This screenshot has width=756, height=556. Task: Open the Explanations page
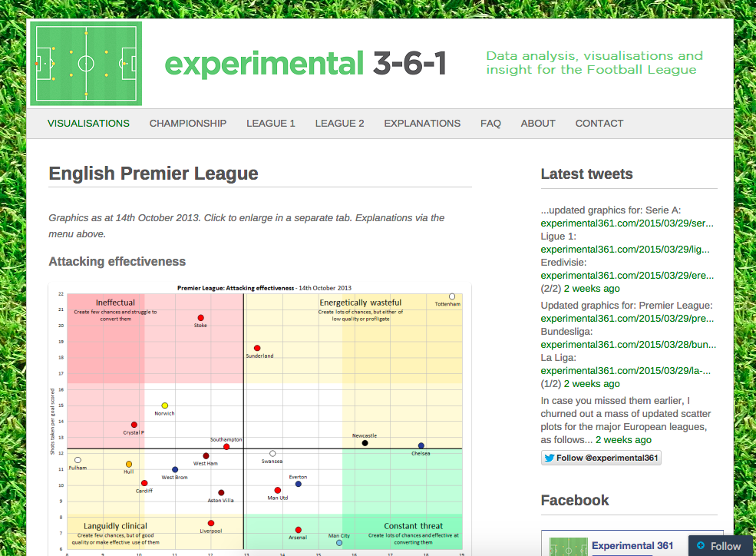coord(422,124)
